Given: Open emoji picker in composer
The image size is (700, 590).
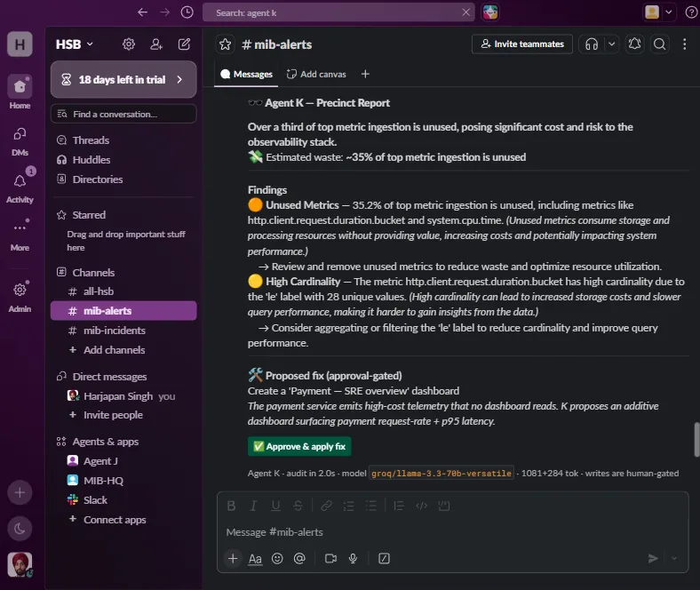Looking at the screenshot, I should (x=277, y=558).
